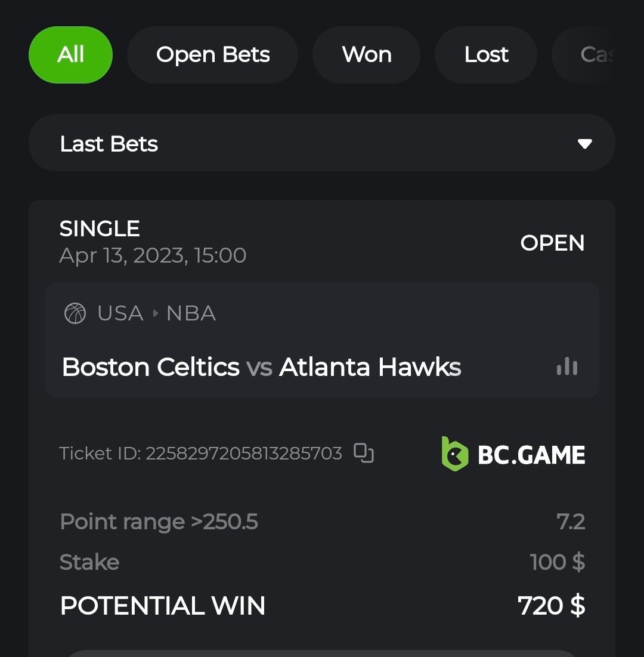This screenshot has width=644, height=657.
Task: Open match statistics bar chart icon
Action: pos(566,366)
